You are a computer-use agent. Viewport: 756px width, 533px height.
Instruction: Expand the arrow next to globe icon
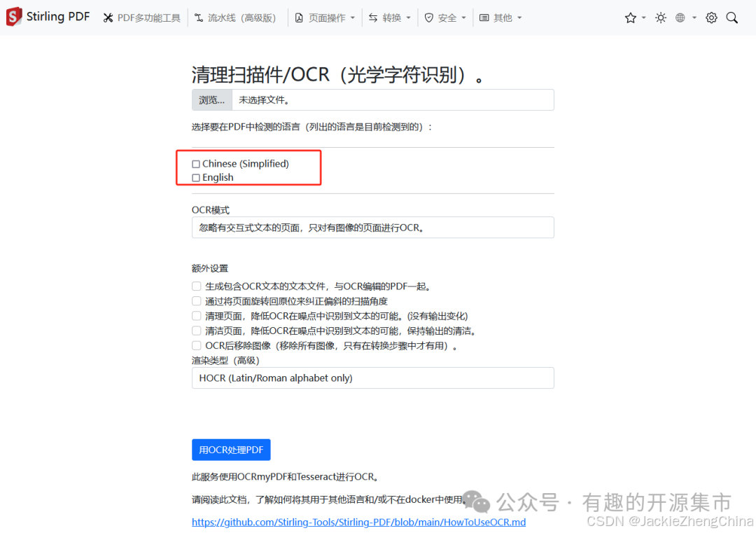tap(694, 18)
